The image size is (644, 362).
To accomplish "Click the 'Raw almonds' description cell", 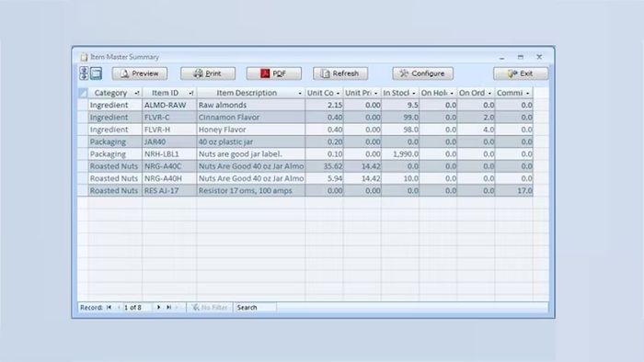I will (x=251, y=105).
